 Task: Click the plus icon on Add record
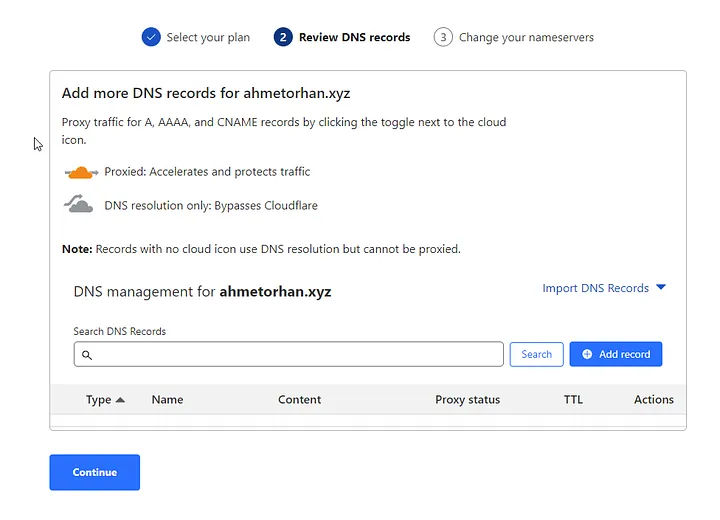point(587,354)
